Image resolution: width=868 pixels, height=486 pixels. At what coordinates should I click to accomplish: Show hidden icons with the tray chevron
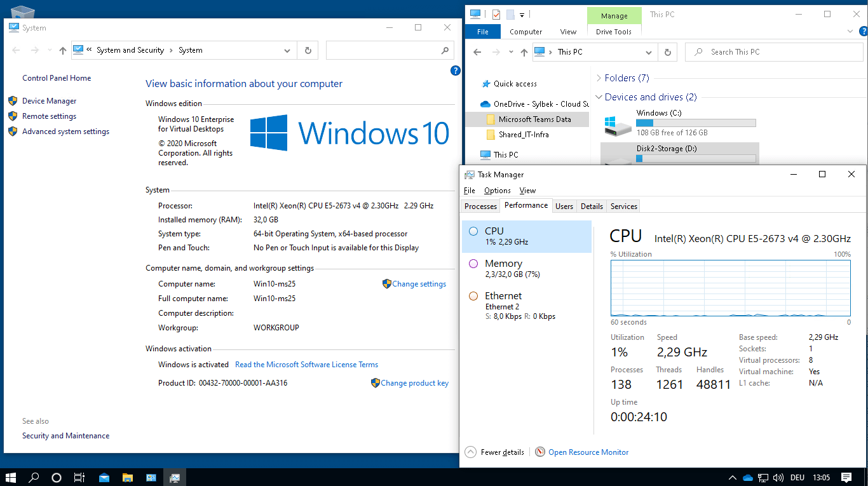tap(733, 477)
